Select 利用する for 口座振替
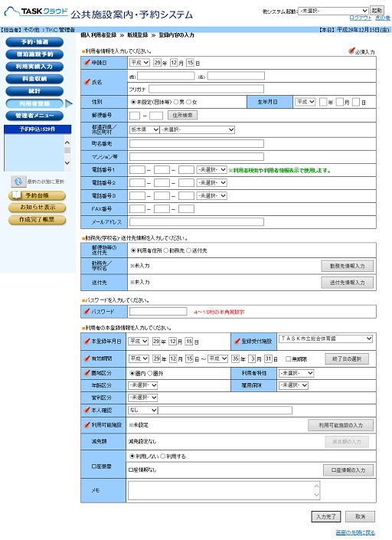 tap(163, 457)
